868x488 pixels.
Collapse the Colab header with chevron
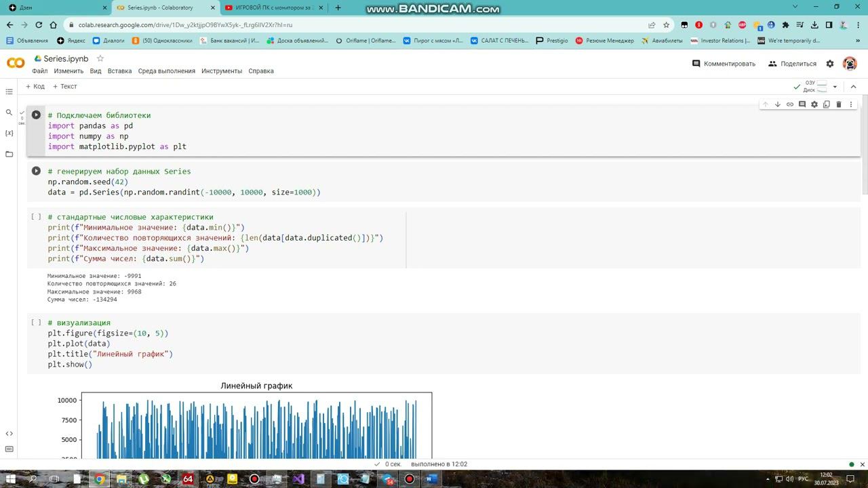(x=853, y=87)
